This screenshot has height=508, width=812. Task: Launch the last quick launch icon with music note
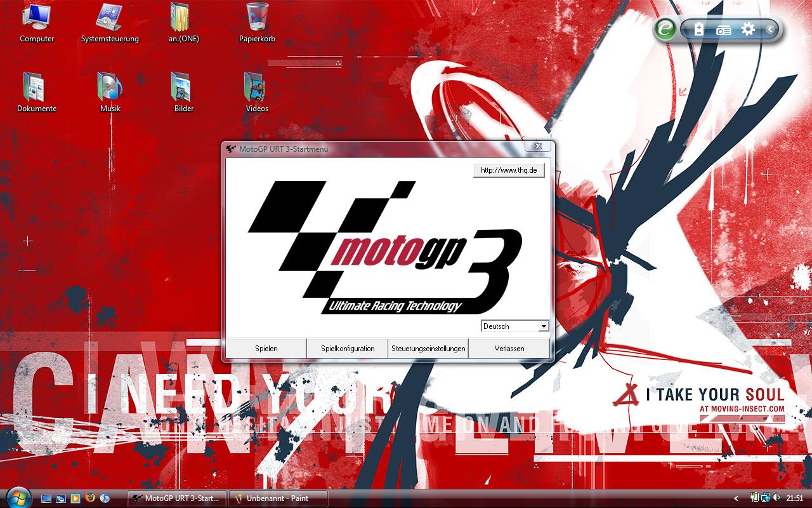click(x=105, y=498)
